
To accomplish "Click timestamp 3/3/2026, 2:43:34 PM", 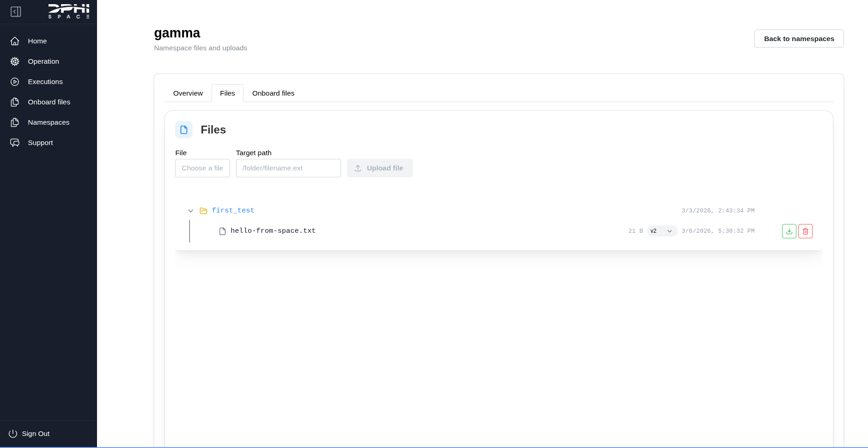I will (718, 211).
